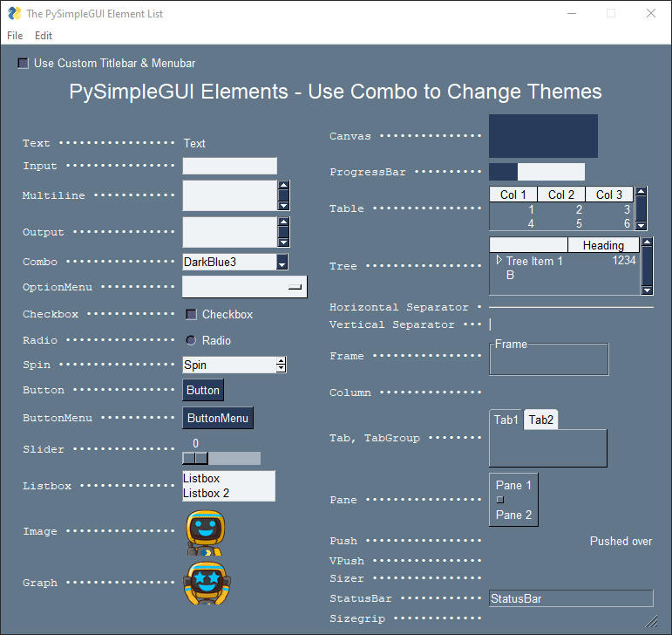The width and height of the screenshot is (672, 635).
Task: Open the File menu
Action: [x=15, y=36]
